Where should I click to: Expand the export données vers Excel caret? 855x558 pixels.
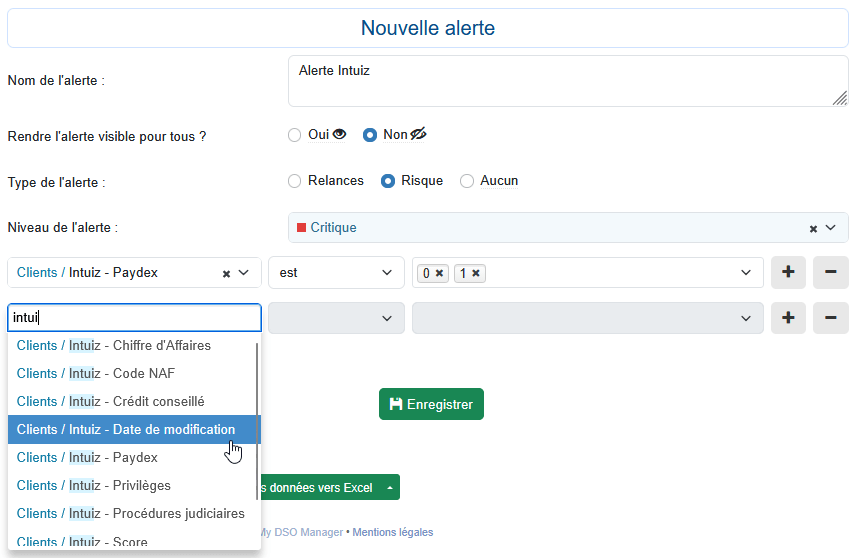point(390,488)
